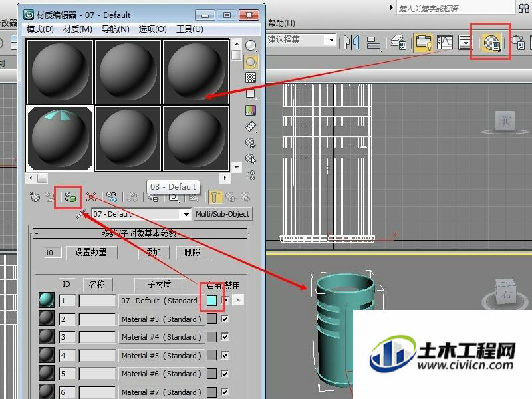532x399 pixels.
Task: Click the binoculars search icon
Action: 524,7
